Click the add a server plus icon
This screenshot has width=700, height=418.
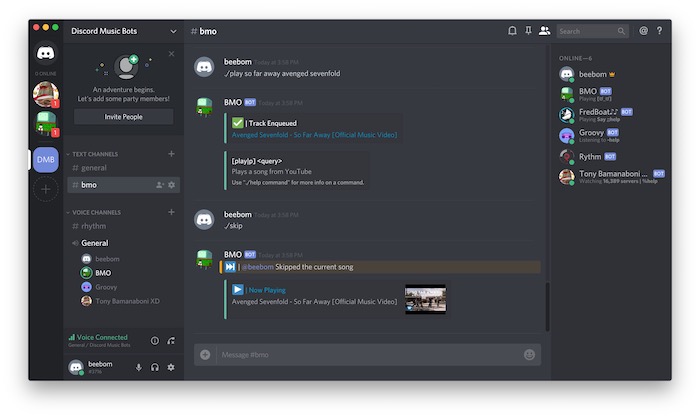click(46, 189)
